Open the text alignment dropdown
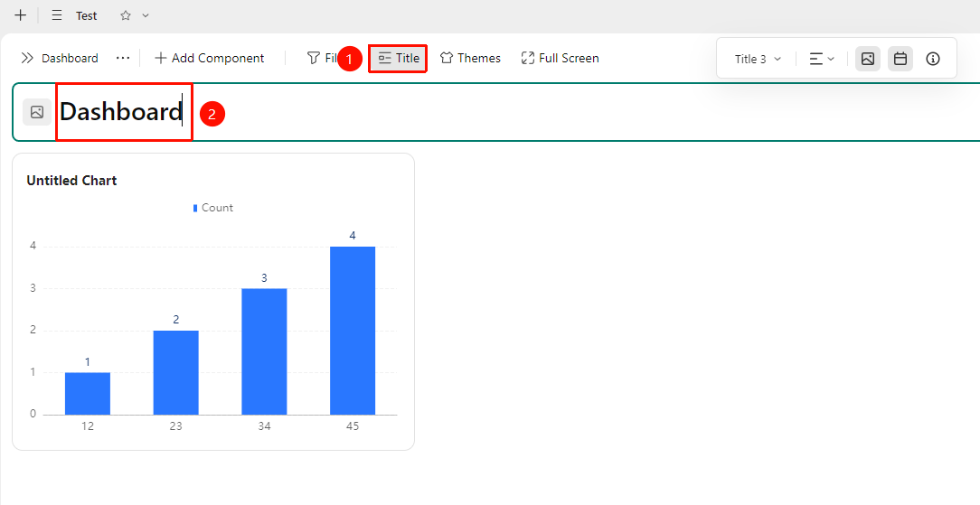 pyautogui.click(x=822, y=59)
